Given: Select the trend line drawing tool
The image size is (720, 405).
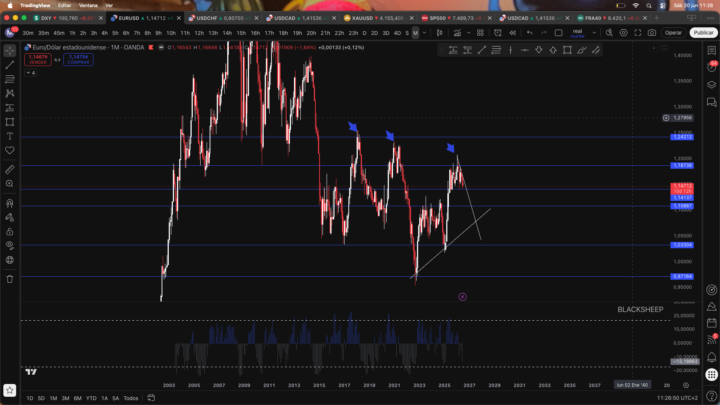Looking at the screenshot, I should [x=10, y=65].
